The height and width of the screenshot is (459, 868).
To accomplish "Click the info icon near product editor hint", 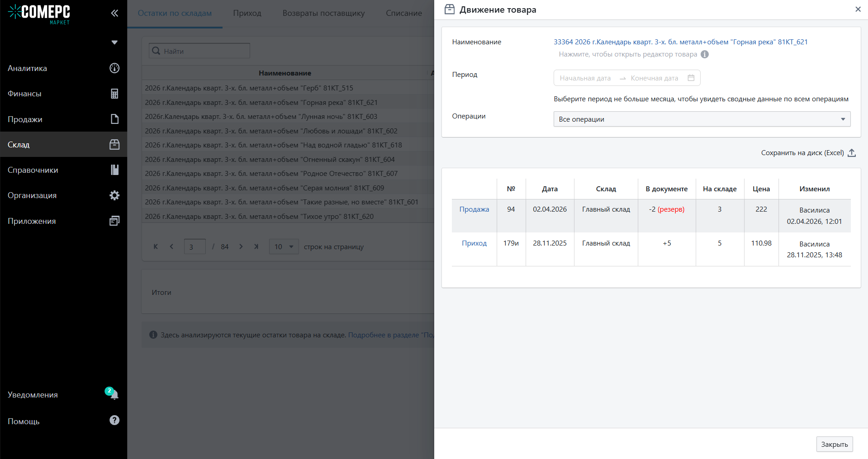I will click(705, 54).
